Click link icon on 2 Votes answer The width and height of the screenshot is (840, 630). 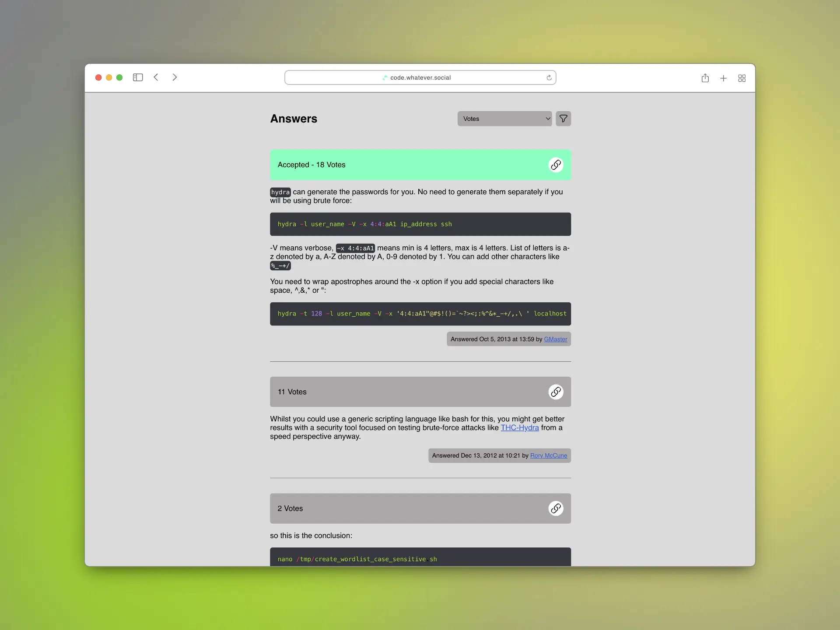pyautogui.click(x=556, y=508)
